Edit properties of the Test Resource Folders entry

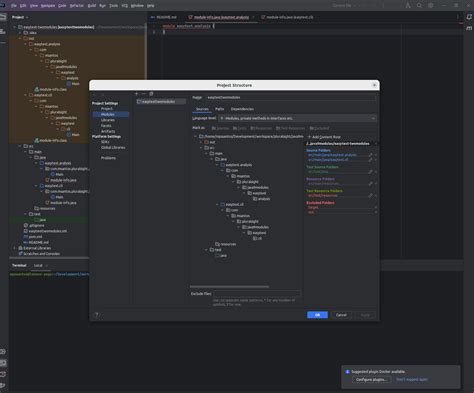(370, 196)
